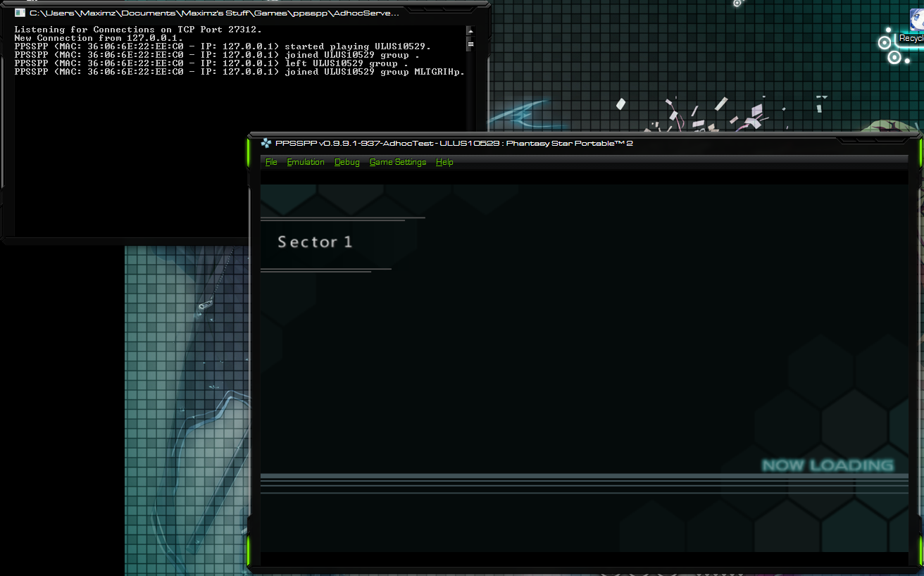This screenshot has width=924, height=576.
Task: Click the NOW LOADING text
Action: [x=828, y=465]
